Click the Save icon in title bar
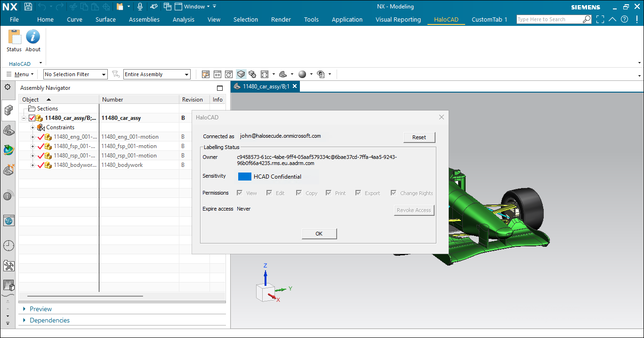The image size is (644, 338). point(28,7)
